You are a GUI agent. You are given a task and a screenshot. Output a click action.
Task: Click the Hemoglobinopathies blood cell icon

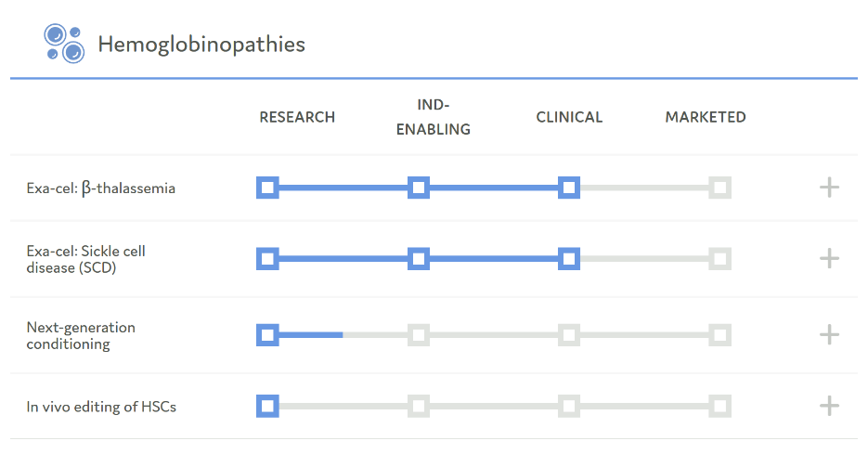point(63,44)
